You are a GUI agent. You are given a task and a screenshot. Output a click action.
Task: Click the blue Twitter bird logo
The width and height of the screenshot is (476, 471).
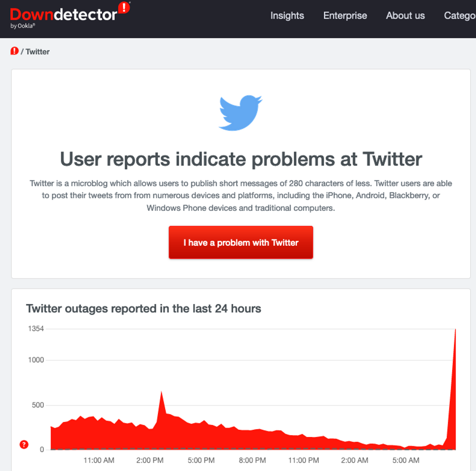click(x=240, y=113)
